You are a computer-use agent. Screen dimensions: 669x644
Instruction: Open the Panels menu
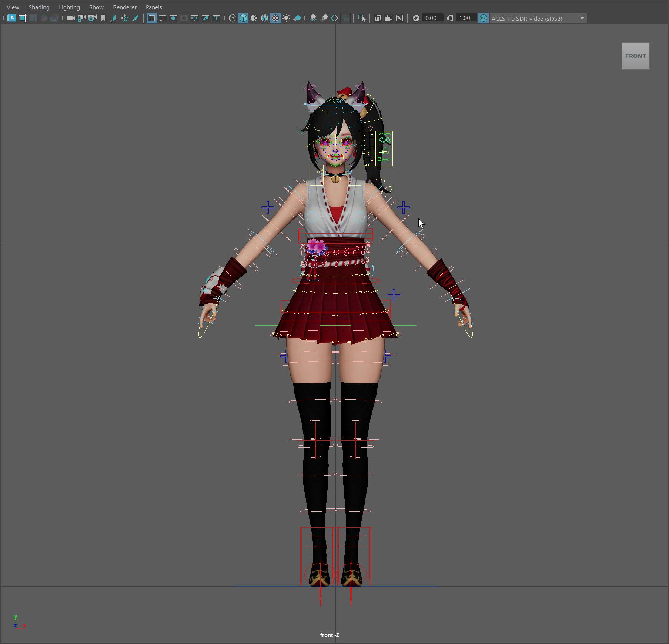pos(154,7)
